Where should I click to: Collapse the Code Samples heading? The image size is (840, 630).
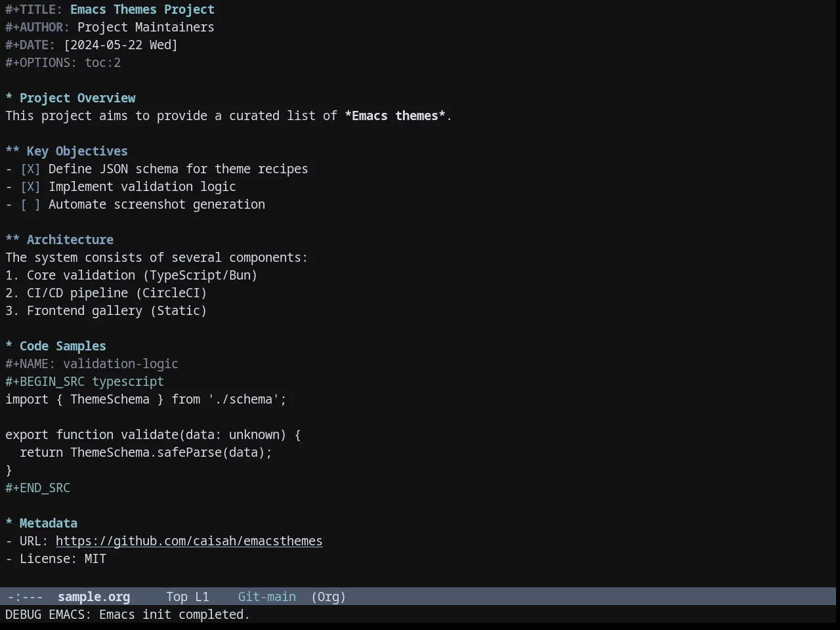56,346
